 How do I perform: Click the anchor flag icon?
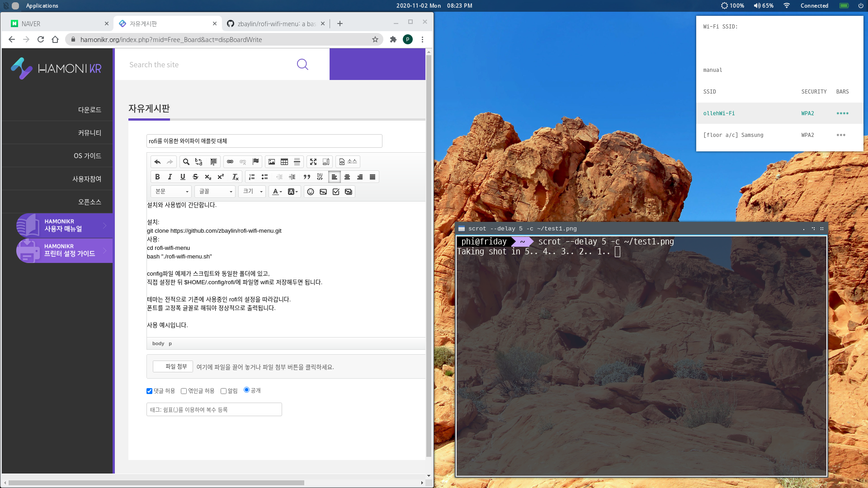pyautogui.click(x=256, y=162)
